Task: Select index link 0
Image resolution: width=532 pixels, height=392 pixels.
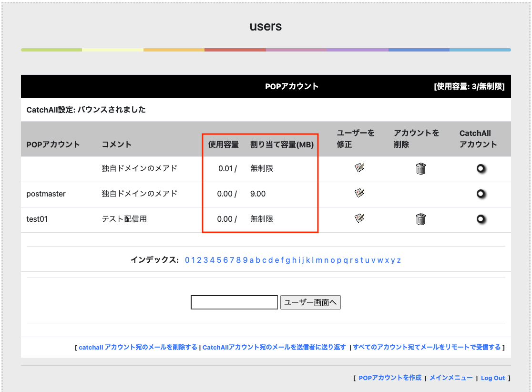Action: [x=187, y=260]
